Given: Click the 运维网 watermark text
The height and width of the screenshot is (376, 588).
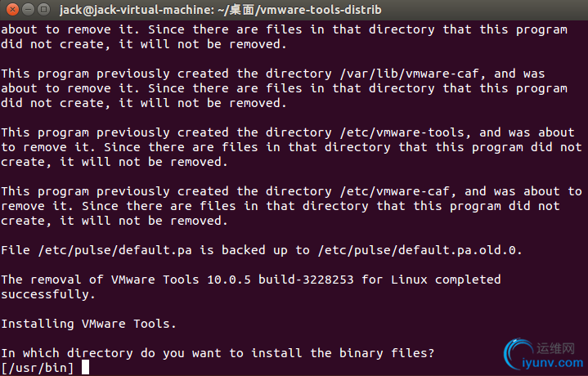Looking at the screenshot, I should 555,348.
